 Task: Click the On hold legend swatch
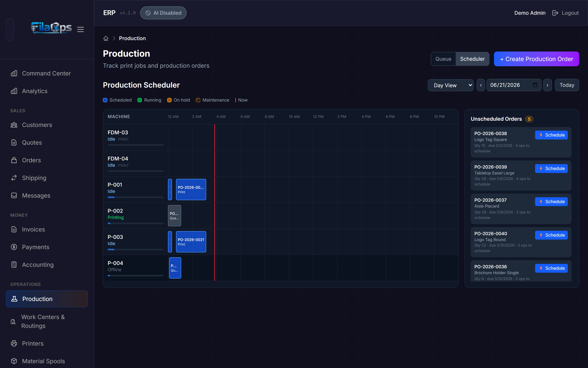click(x=169, y=100)
